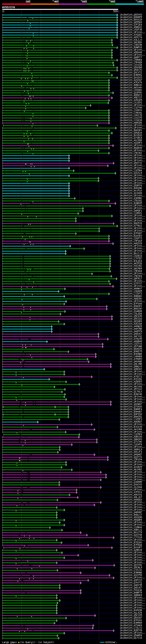
Task: Select hit label UniRef100_Q4D067
Action: pyautogui.click(x=131, y=334)
